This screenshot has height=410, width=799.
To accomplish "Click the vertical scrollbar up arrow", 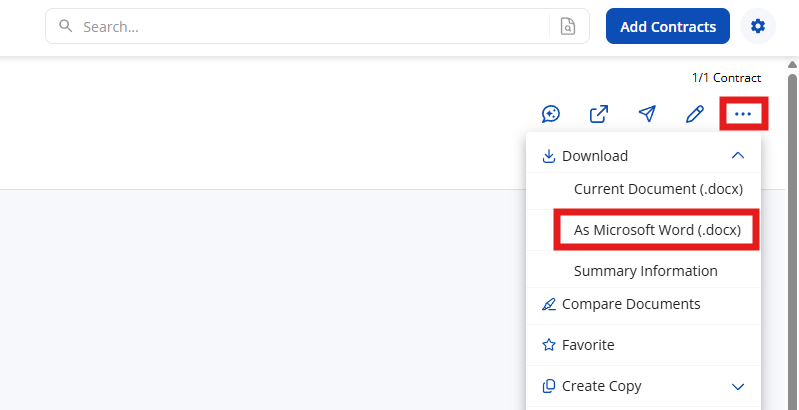I will coord(792,65).
